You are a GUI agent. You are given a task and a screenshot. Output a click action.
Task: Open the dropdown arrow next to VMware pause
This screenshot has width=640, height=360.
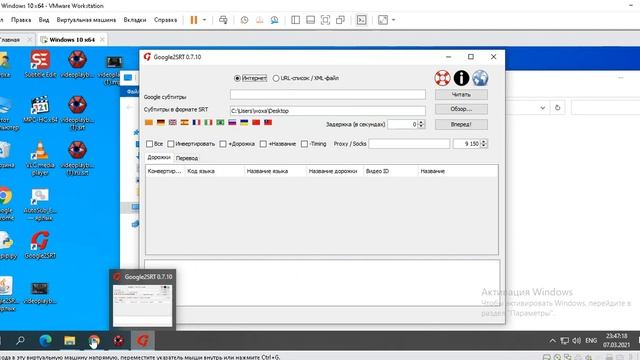204,20
